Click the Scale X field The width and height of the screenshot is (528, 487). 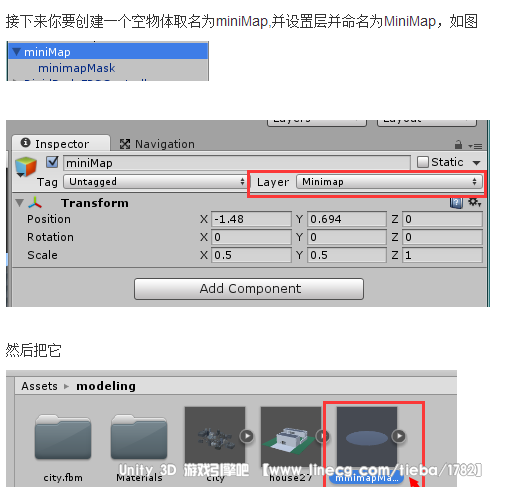(251, 255)
